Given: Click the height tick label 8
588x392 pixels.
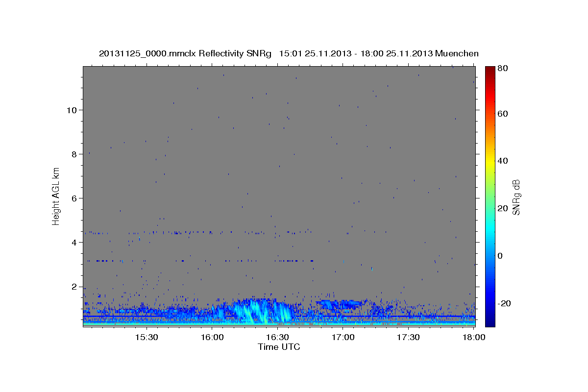Looking at the screenshot, I should click(74, 154).
